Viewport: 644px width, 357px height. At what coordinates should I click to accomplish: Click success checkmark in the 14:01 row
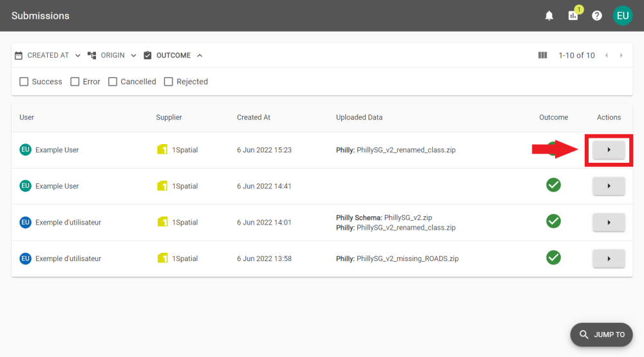554,221
